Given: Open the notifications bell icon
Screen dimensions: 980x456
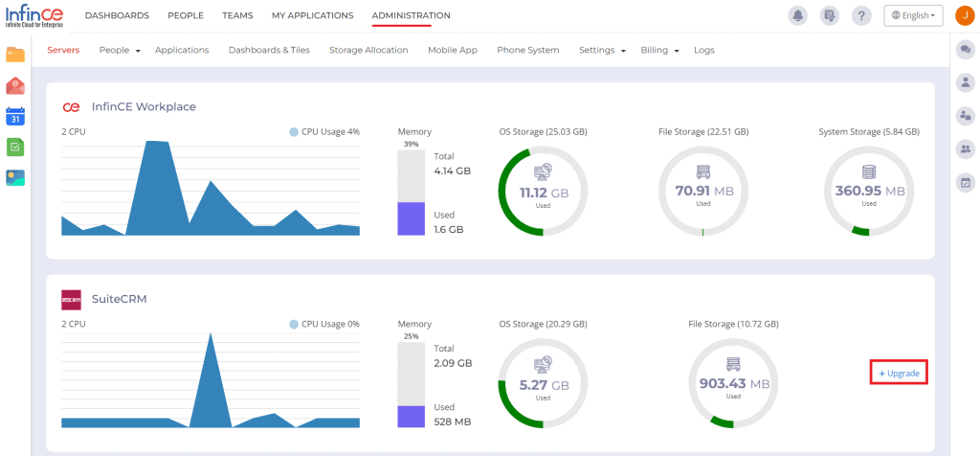Looking at the screenshot, I should click(797, 15).
